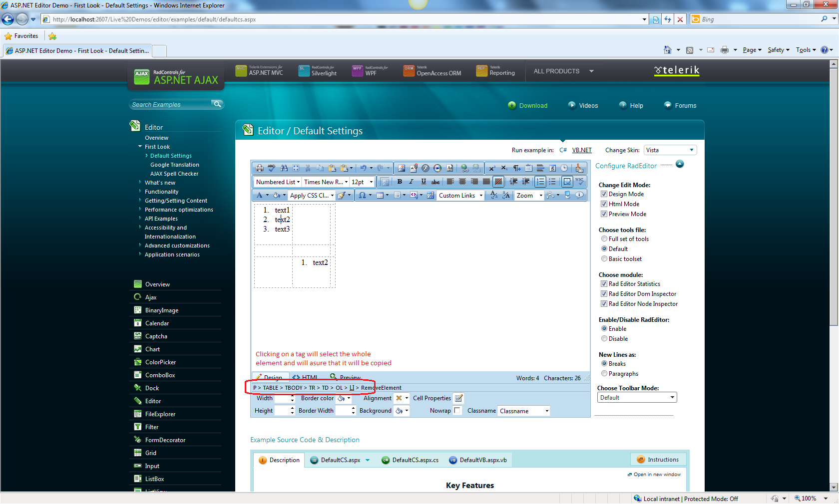
Task: Run the AJAX spell check tool
Action: coord(272,168)
